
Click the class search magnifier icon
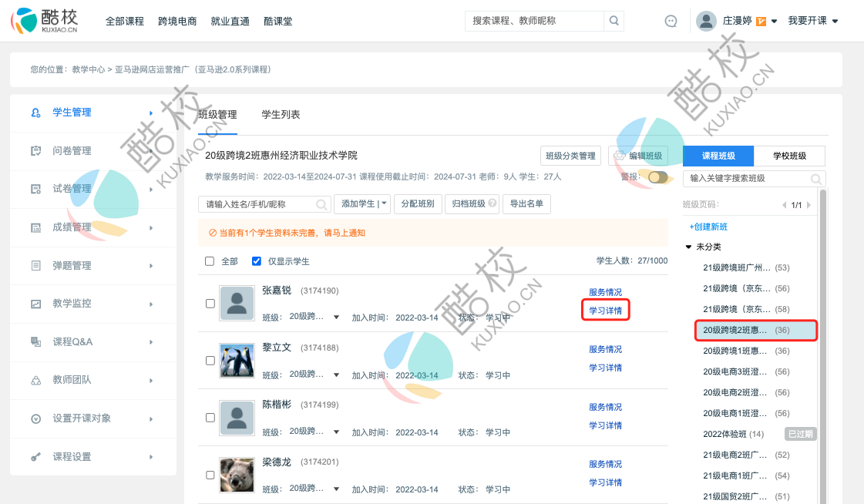[x=816, y=179]
